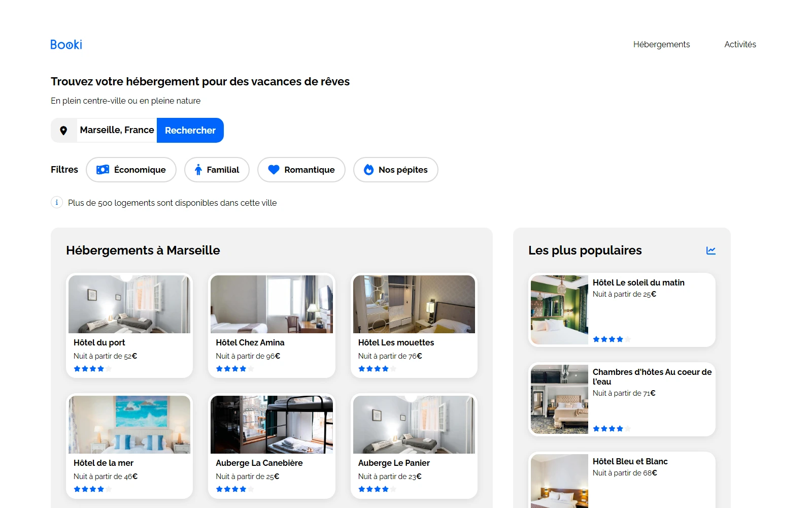Viewport: 812px width, 508px height.
Task: Click the Hôtel du port title
Action: 99,343
